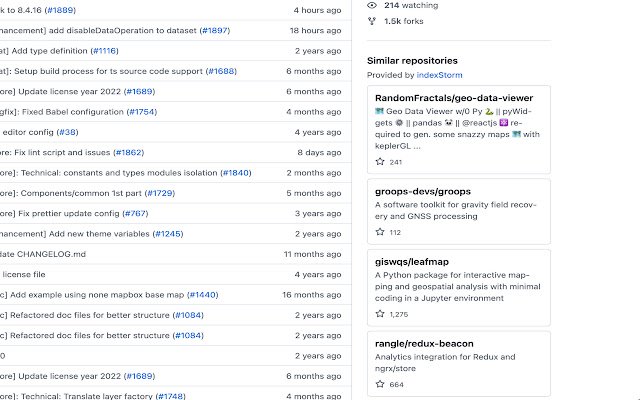Click star icon on geo-data-viewer card

[380, 162]
